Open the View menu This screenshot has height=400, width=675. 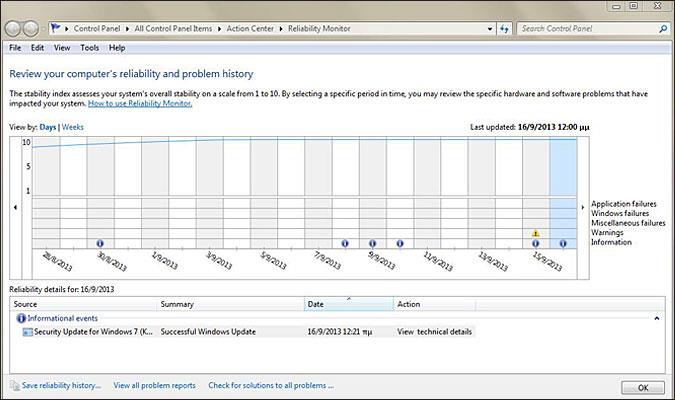62,47
